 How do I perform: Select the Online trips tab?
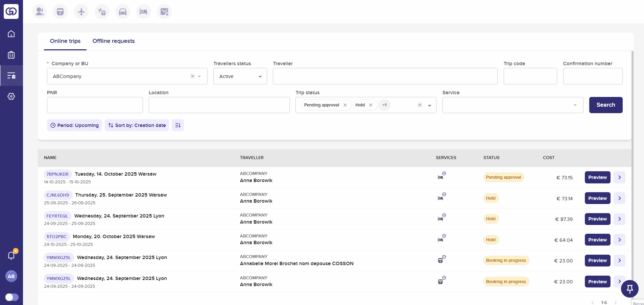(65, 41)
